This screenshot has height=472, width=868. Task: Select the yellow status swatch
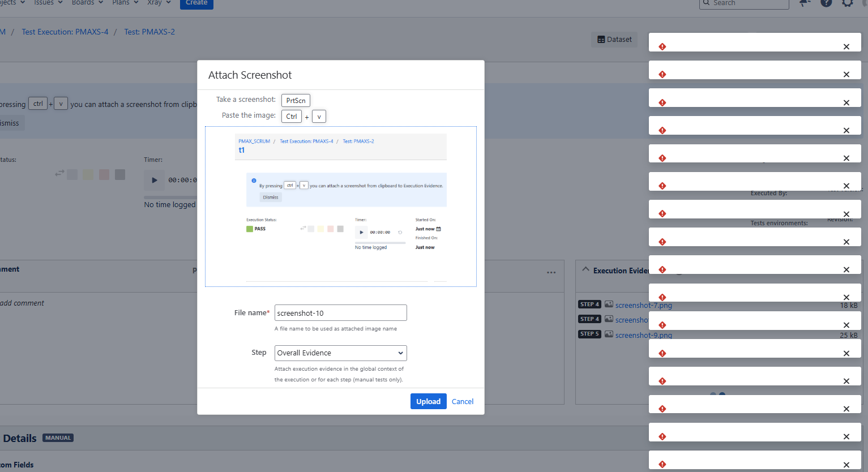[x=88, y=174]
